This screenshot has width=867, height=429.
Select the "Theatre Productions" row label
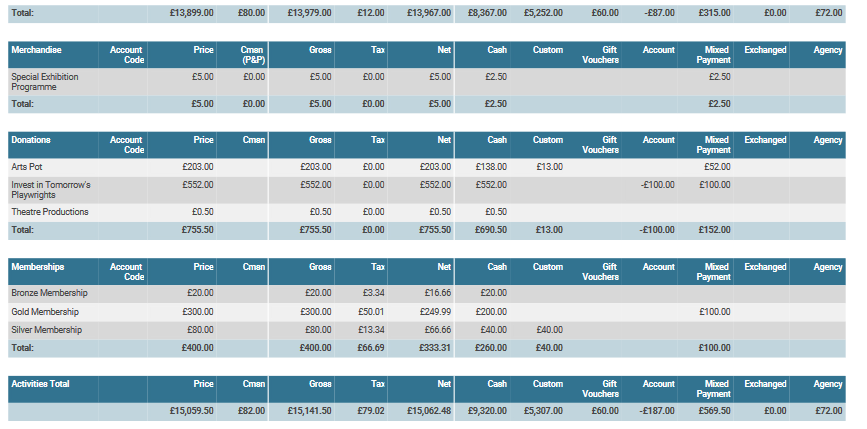(x=50, y=212)
